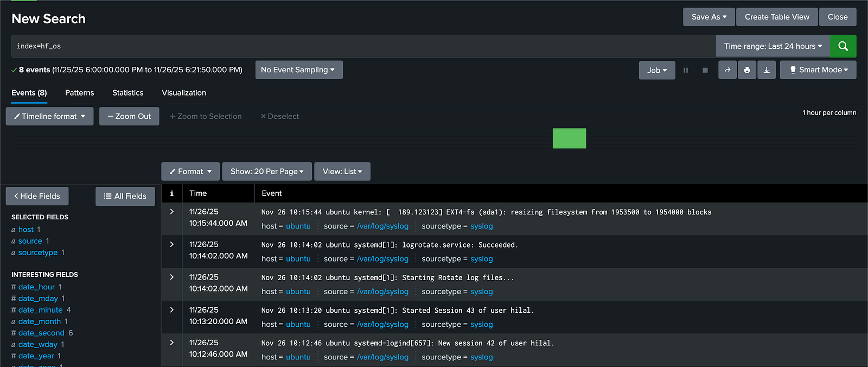This screenshot has width=868, height=367.
Task: Expand the logrotate.service Succeeded event
Action: (x=171, y=244)
